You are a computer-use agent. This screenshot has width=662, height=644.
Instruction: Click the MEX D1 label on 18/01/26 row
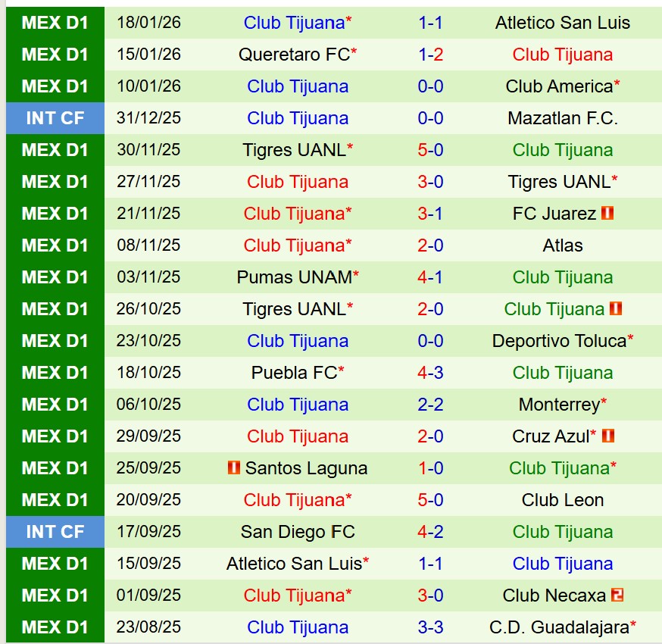[55, 23]
